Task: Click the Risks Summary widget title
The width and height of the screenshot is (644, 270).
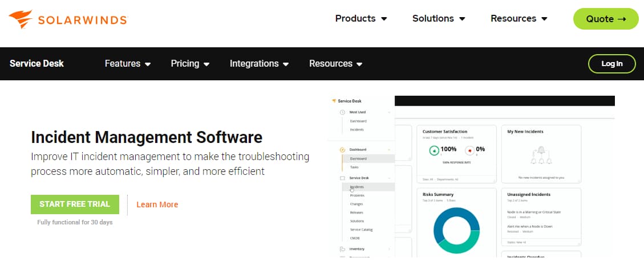Action: pyautogui.click(x=438, y=194)
